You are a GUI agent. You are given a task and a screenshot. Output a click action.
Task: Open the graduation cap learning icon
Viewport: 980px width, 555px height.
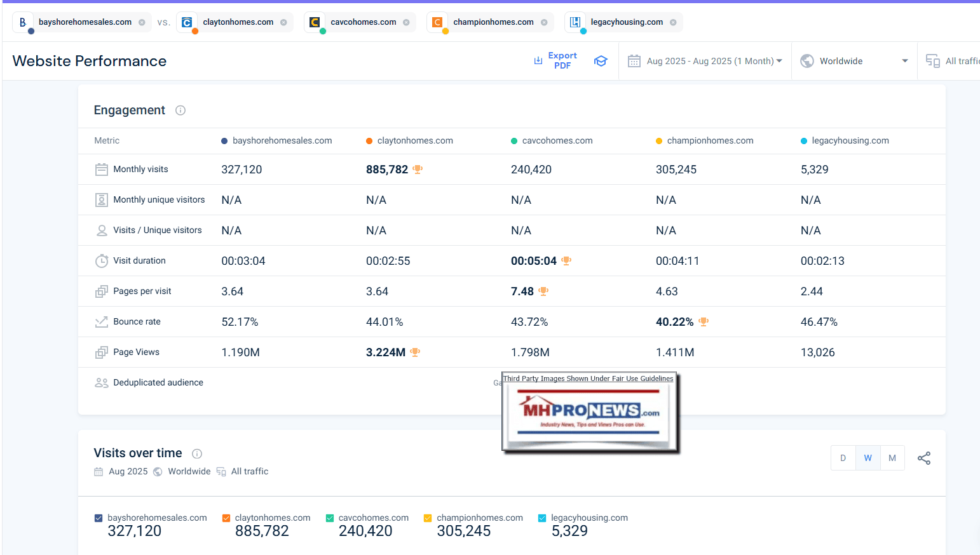(x=601, y=61)
